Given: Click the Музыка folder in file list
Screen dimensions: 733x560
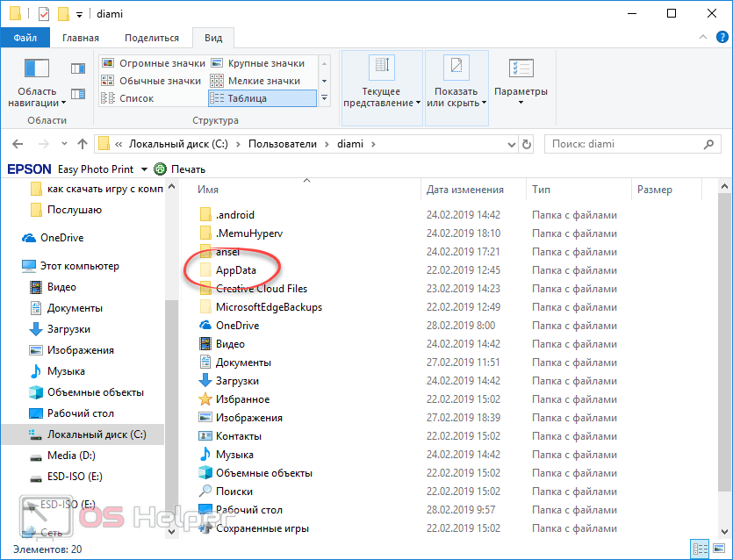Looking at the screenshot, I should [234, 455].
